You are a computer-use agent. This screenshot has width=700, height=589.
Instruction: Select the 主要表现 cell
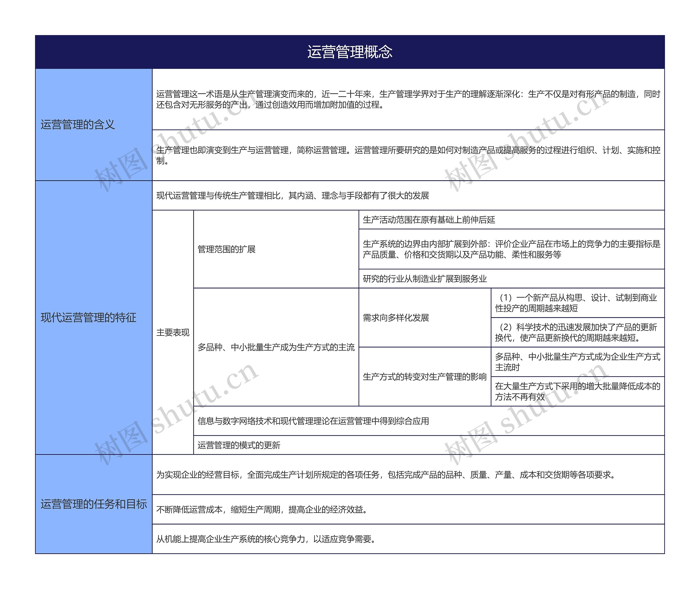click(173, 332)
